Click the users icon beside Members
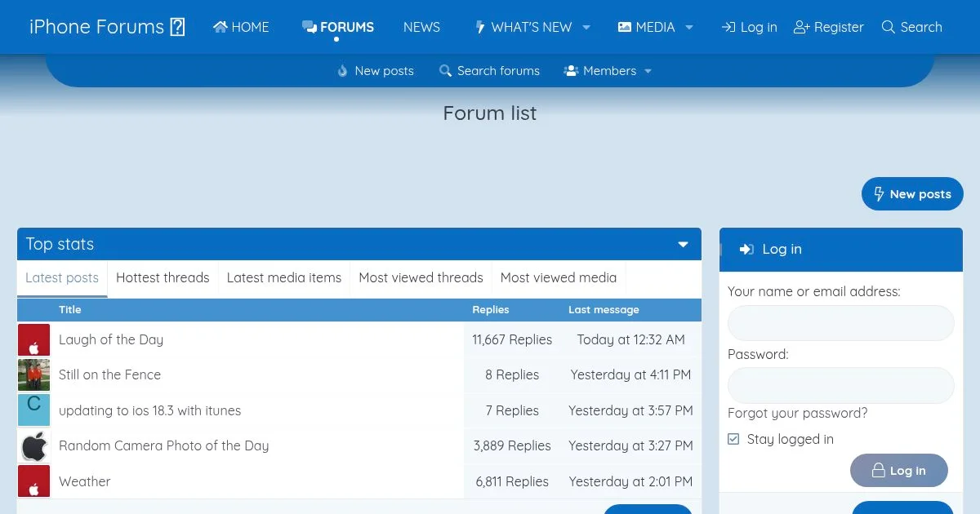The width and height of the screenshot is (980, 514). 571,71
